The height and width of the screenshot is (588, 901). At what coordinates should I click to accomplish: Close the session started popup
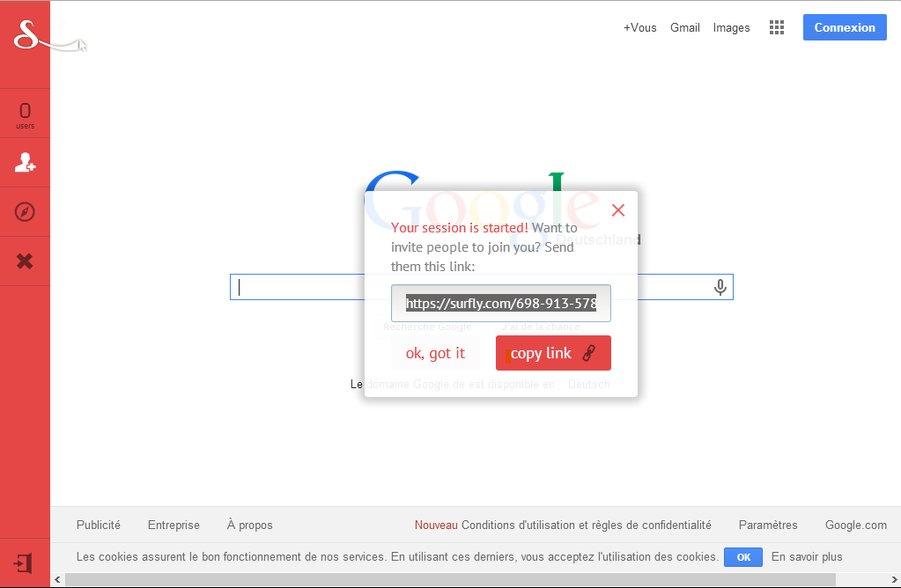pos(618,210)
